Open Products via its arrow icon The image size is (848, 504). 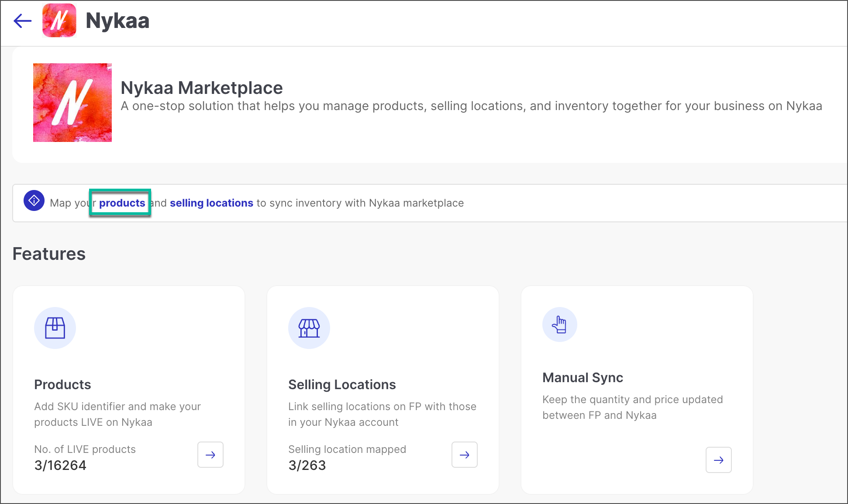[210, 455]
